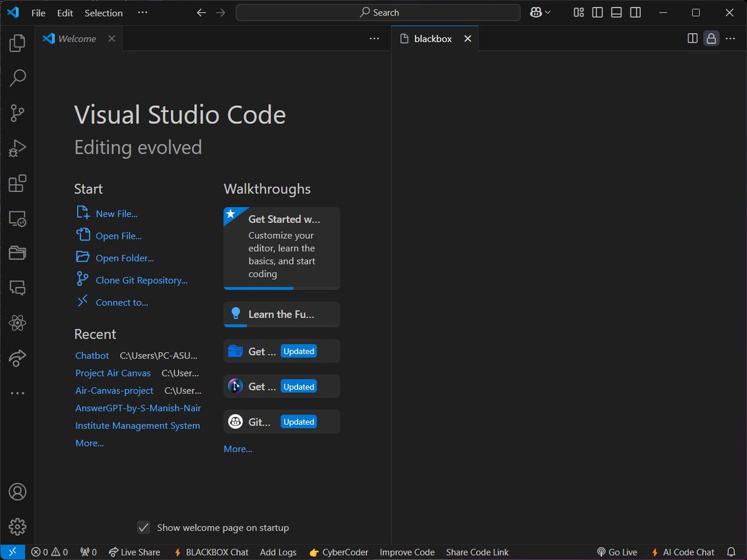Open the Explorer view in activity bar

click(17, 43)
